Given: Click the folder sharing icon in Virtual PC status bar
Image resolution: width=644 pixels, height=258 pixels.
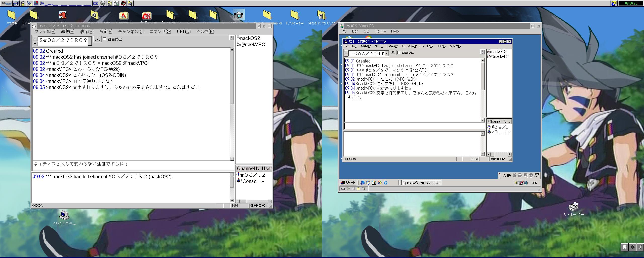Looking at the screenshot, I should pos(358,189).
